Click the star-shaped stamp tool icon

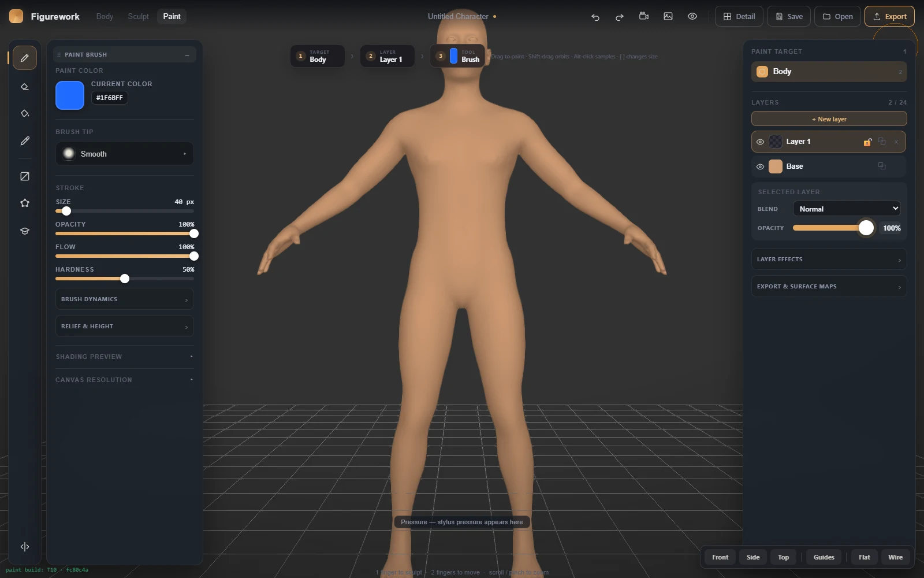25,203
